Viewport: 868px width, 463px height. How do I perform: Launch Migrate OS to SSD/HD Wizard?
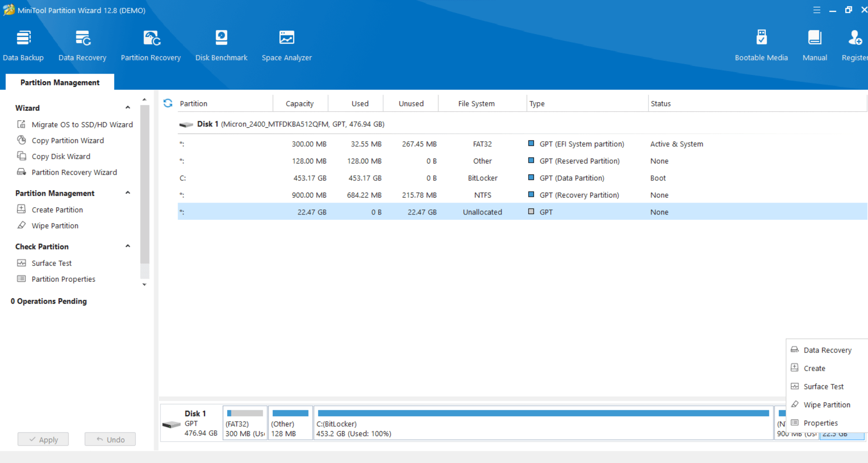75,124
